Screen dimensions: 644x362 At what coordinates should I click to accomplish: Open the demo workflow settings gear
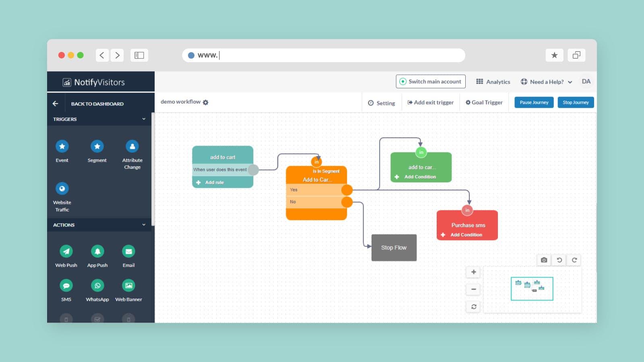coord(206,102)
